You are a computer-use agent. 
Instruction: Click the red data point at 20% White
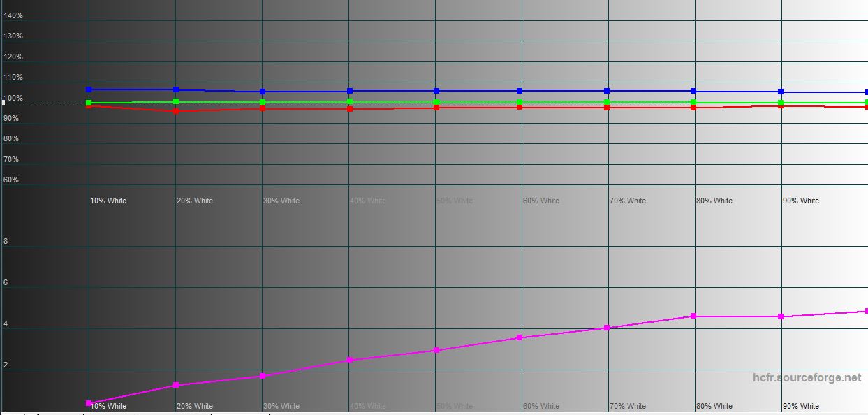(x=176, y=110)
